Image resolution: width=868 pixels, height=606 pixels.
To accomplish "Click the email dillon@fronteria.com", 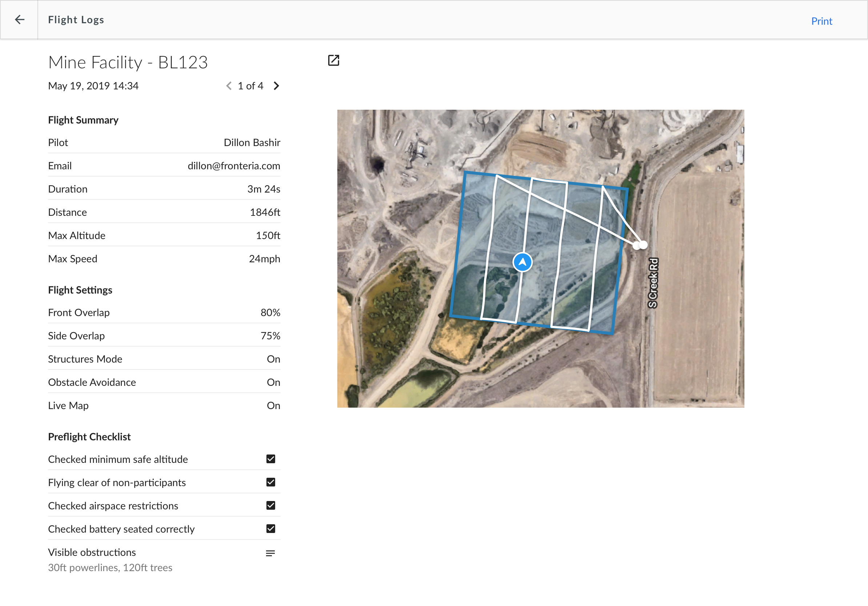I will [x=234, y=166].
